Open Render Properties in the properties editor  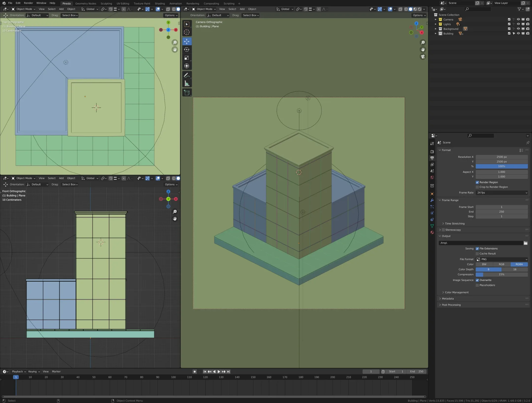tap(432, 152)
